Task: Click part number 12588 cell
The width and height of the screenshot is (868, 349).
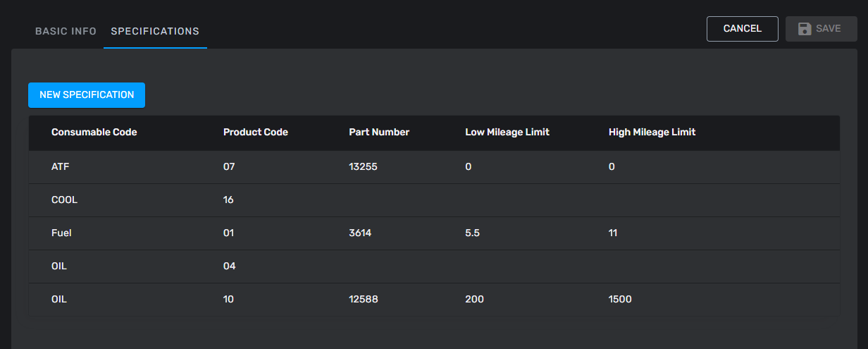Action: (x=364, y=300)
